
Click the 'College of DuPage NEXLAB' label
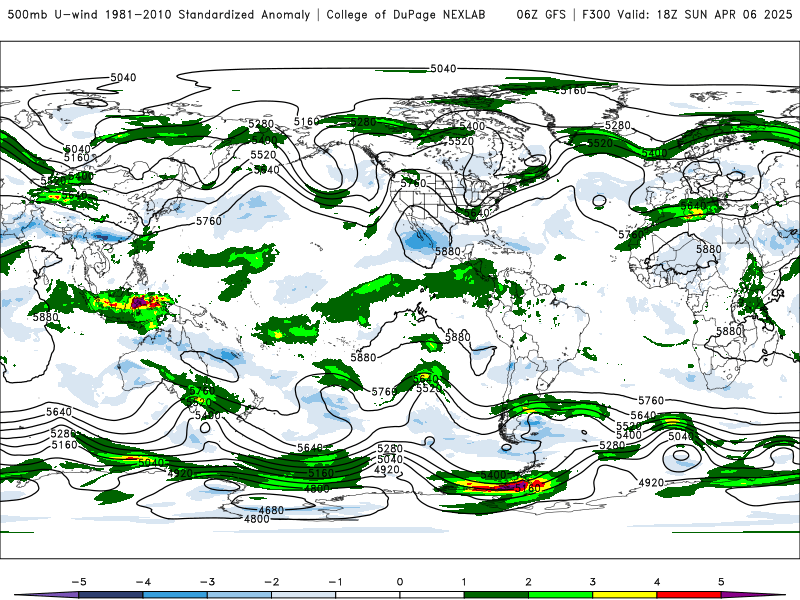(406, 14)
